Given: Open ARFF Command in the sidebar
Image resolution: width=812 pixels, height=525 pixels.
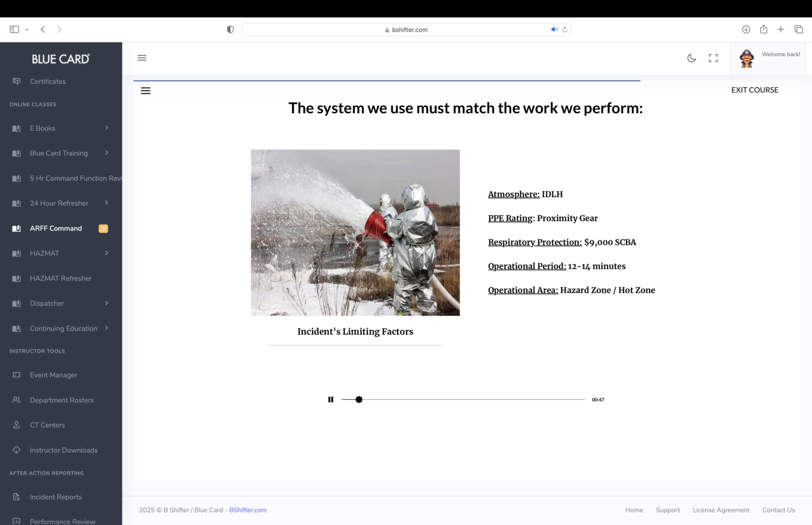Looking at the screenshot, I should pyautogui.click(x=56, y=228).
